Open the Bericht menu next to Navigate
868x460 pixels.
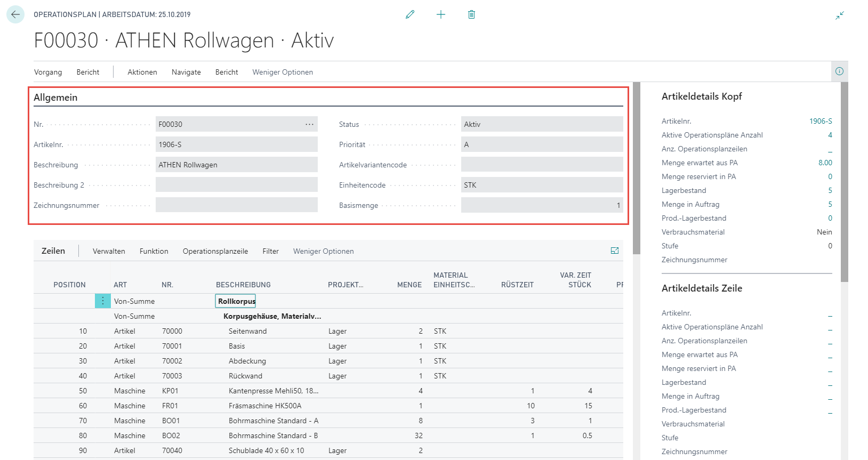coord(227,72)
